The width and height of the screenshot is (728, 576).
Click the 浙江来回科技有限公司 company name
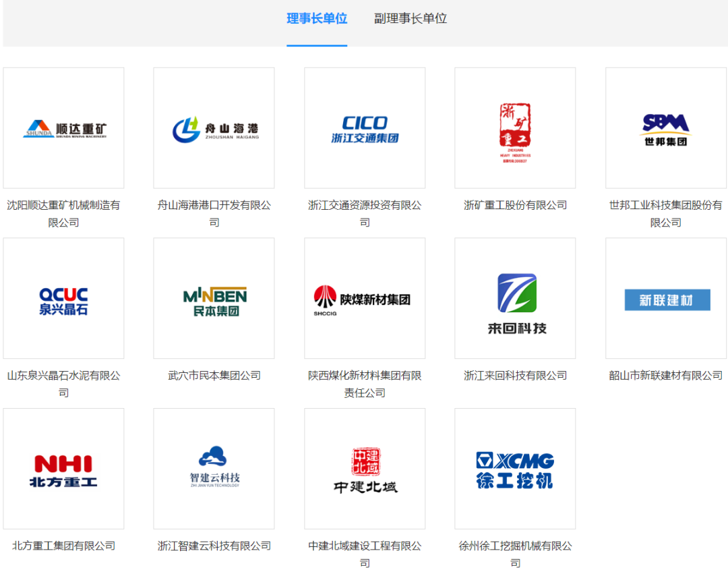[516, 375]
